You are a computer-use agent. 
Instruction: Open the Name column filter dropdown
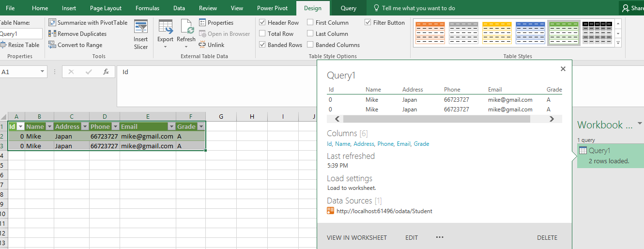(49, 126)
